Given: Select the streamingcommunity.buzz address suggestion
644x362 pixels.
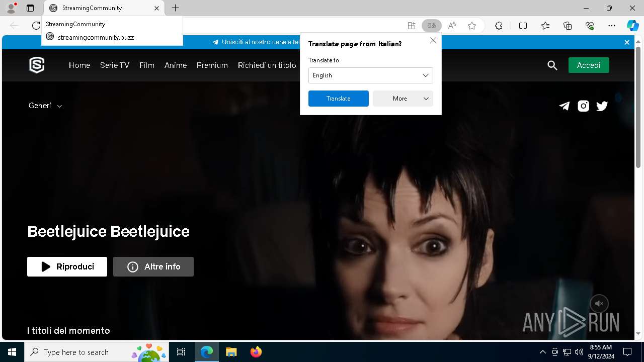Looking at the screenshot, I should [112, 37].
